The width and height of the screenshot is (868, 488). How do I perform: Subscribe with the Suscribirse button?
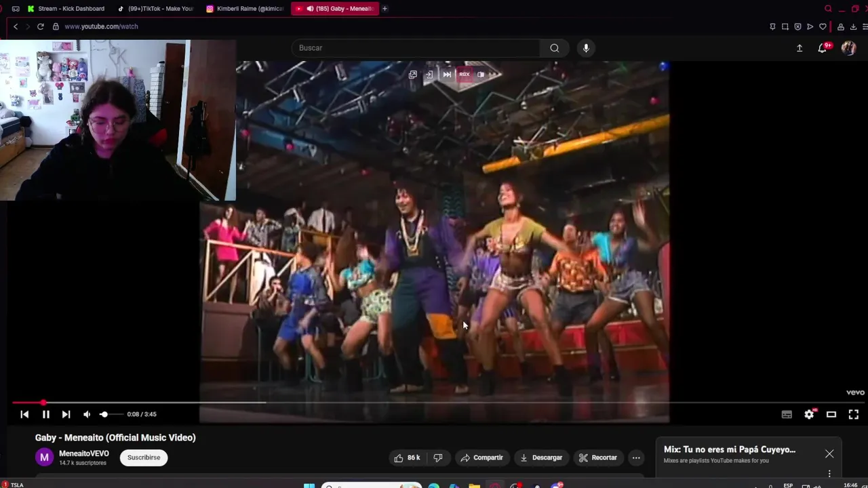(x=144, y=457)
